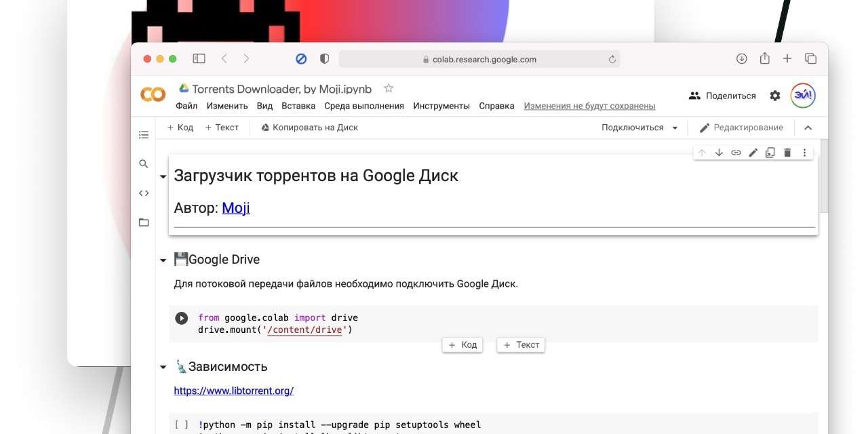Screen dimensions: 868x434
Task: Open the table of contents sidebar panel
Action: 144,135
